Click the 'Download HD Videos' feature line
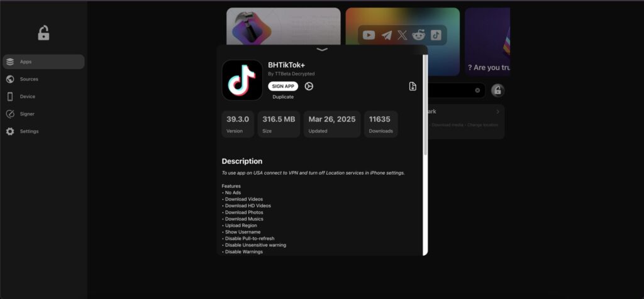This screenshot has width=644, height=299. (x=247, y=206)
